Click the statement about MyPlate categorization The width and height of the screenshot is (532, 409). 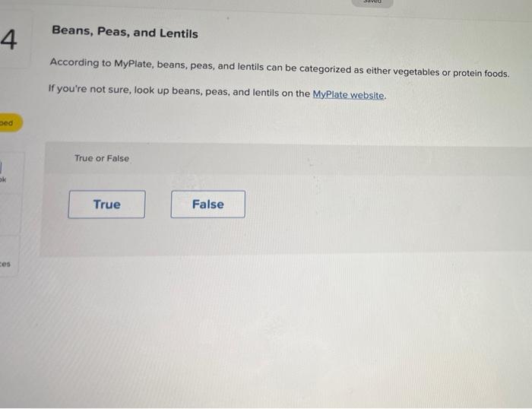pos(280,68)
